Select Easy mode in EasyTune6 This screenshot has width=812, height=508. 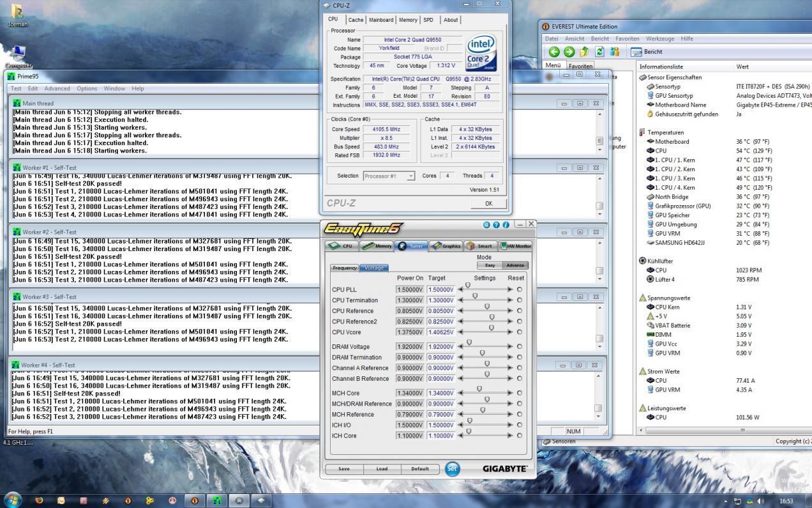coord(490,265)
